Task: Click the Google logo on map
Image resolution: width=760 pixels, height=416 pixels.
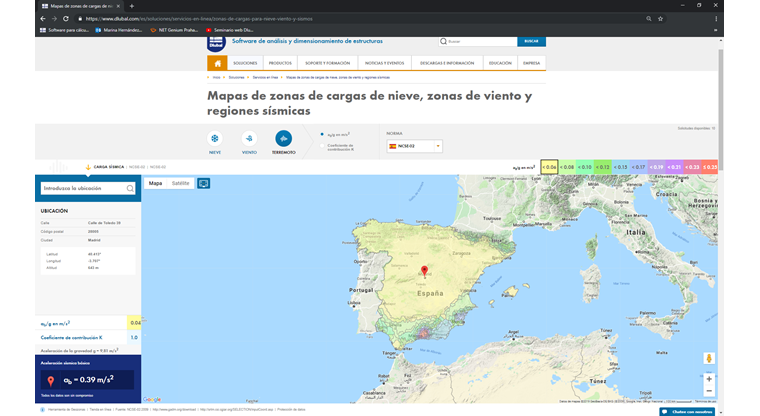Action: (x=152, y=400)
